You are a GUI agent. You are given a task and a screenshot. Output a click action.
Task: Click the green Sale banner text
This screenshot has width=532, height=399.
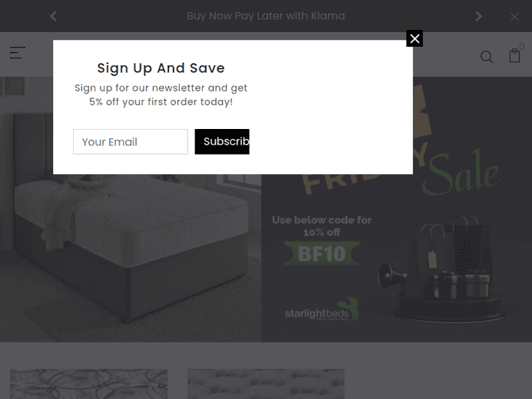point(462,173)
